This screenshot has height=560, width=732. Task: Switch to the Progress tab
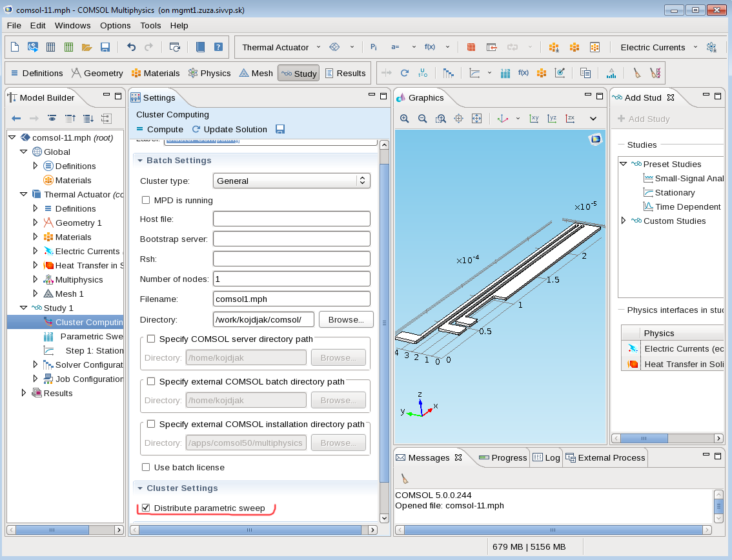coord(503,458)
